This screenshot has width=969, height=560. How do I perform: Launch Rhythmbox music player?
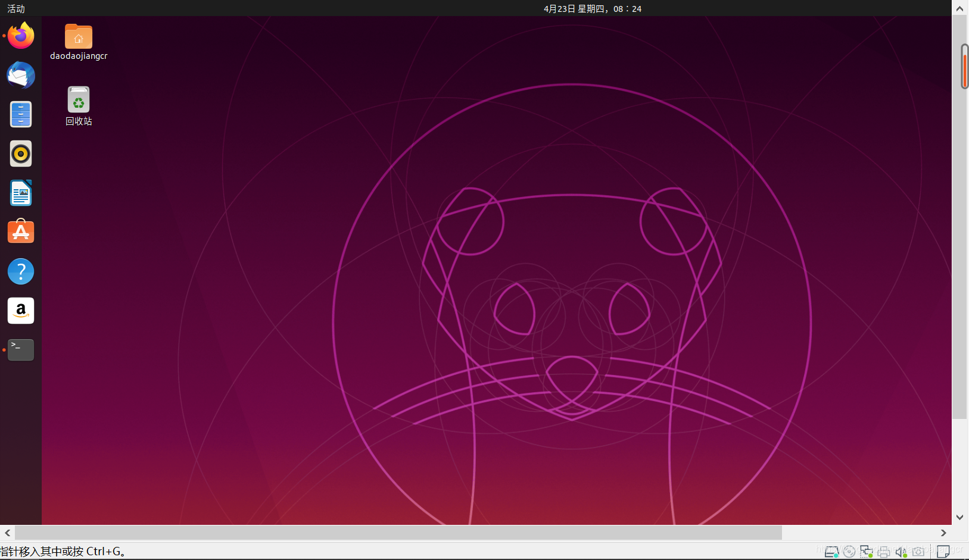(x=21, y=154)
